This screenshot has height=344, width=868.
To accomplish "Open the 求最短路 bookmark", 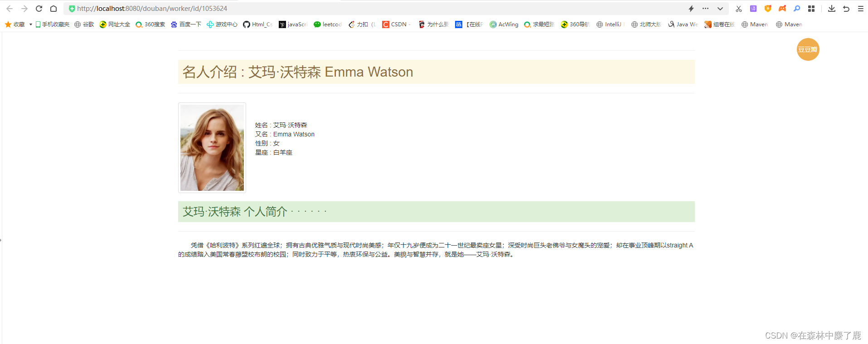I will 539,24.
